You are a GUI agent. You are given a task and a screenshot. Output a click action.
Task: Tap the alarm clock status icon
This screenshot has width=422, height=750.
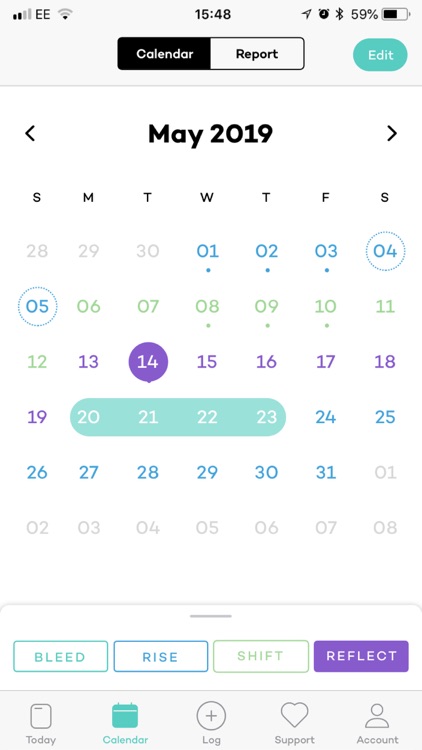point(324,14)
